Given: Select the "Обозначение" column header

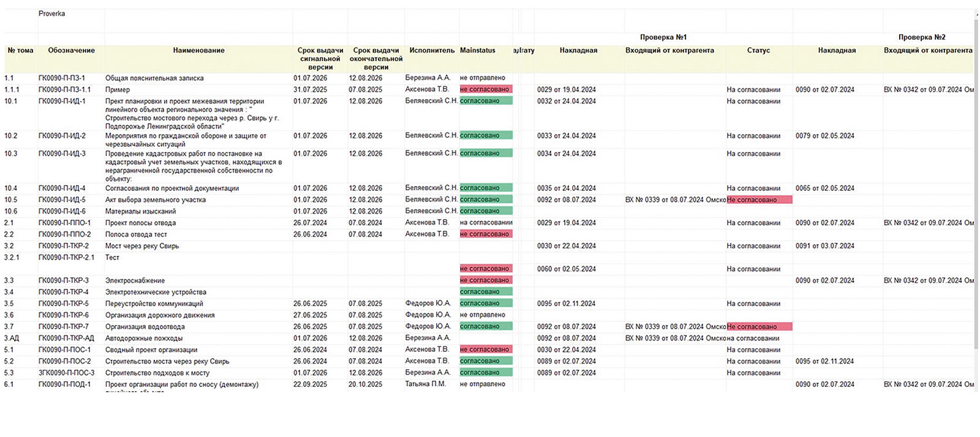Looking at the screenshot, I should pos(71,50).
